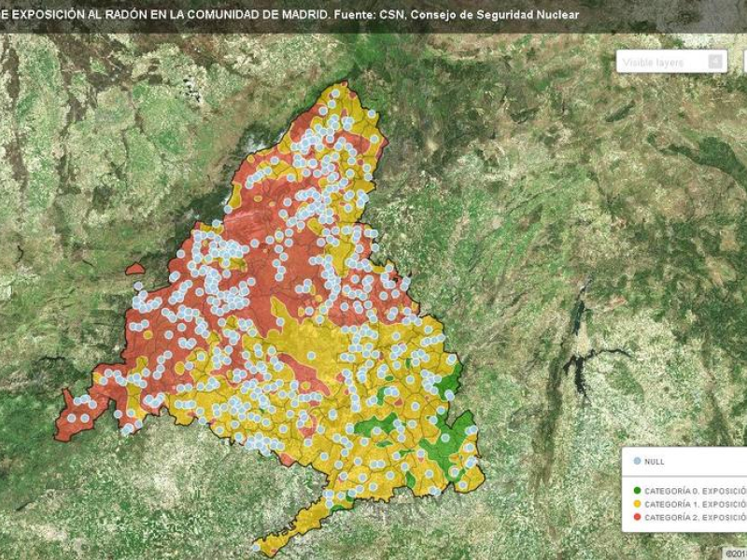Click the copyright attribution at bottom right
The height and width of the screenshot is (560, 747).
pos(734,553)
